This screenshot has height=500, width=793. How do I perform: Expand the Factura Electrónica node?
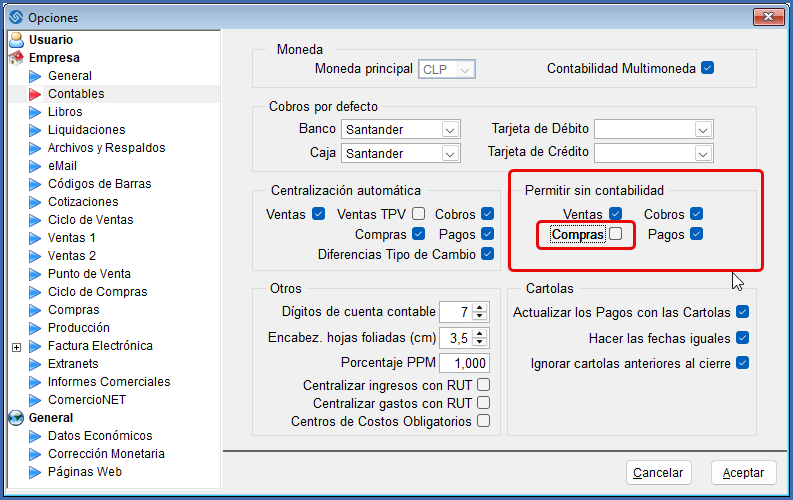coord(17,347)
